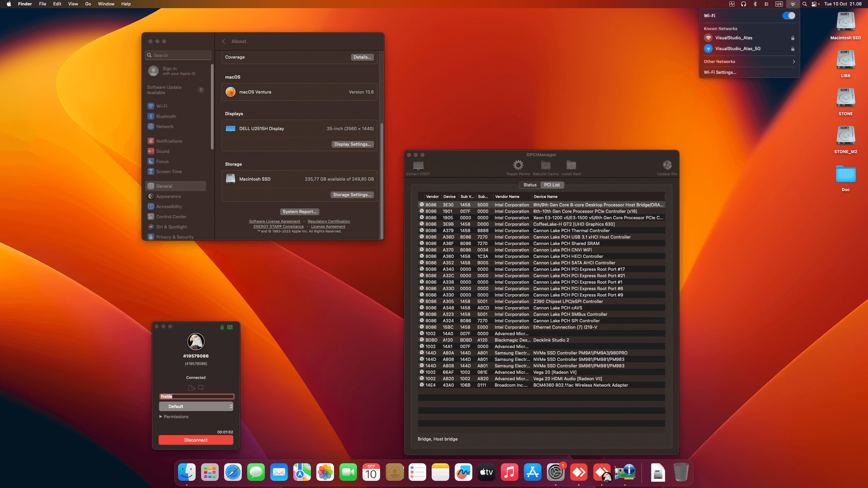Click the Wi-Fi icon in the menu bar
This screenshot has width=868, height=488.
tap(793, 4)
